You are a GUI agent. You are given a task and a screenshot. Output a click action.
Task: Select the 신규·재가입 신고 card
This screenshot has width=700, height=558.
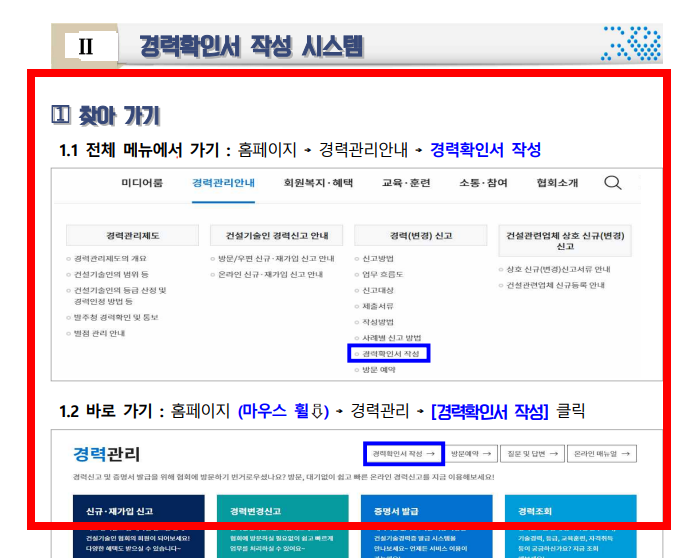pyautogui.click(x=138, y=526)
